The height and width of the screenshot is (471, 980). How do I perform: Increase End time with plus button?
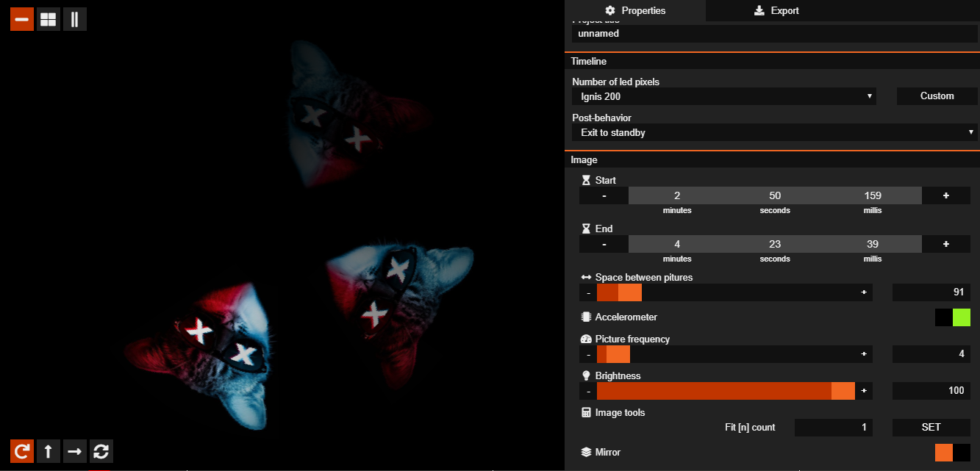click(x=946, y=244)
